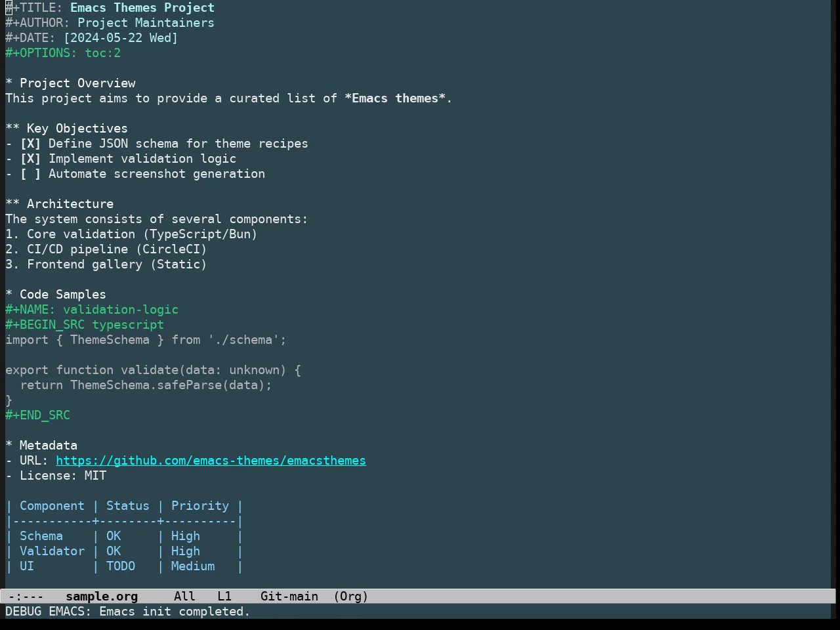Click the UI table cell

pos(27,566)
